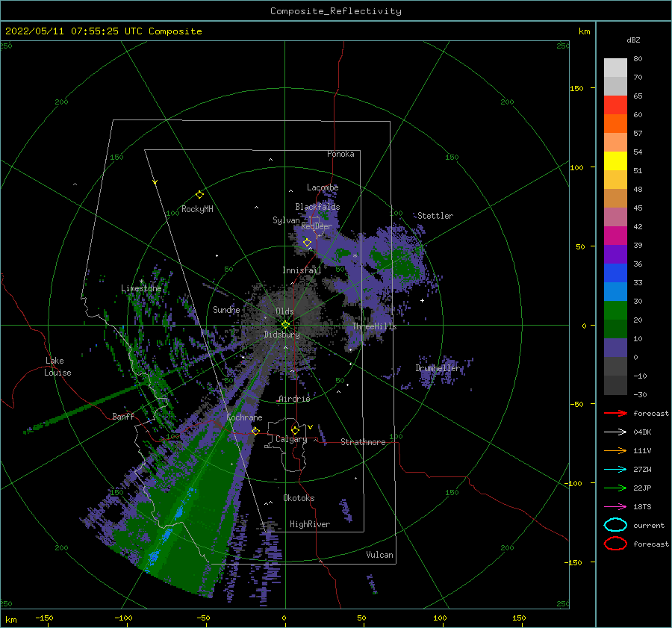This screenshot has height=628, width=672.
Task: Click the yellow radar site marker at center
Action: pyautogui.click(x=285, y=325)
